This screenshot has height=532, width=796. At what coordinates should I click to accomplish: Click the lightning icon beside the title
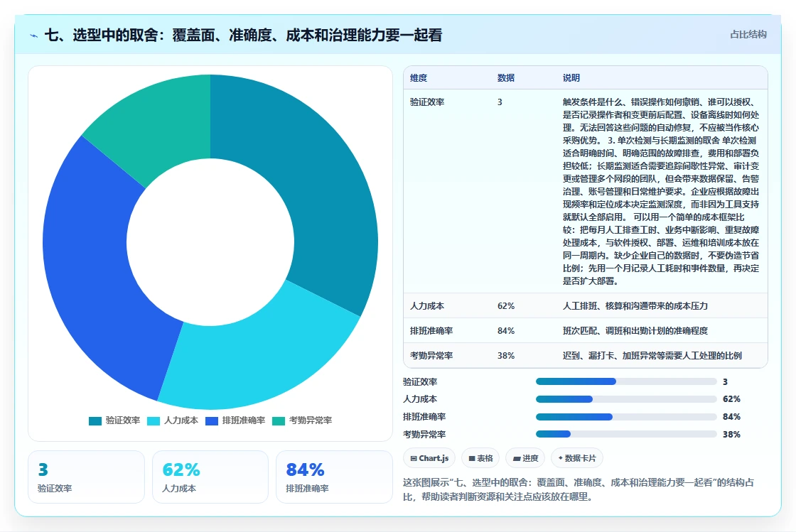[x=34, y=36]
